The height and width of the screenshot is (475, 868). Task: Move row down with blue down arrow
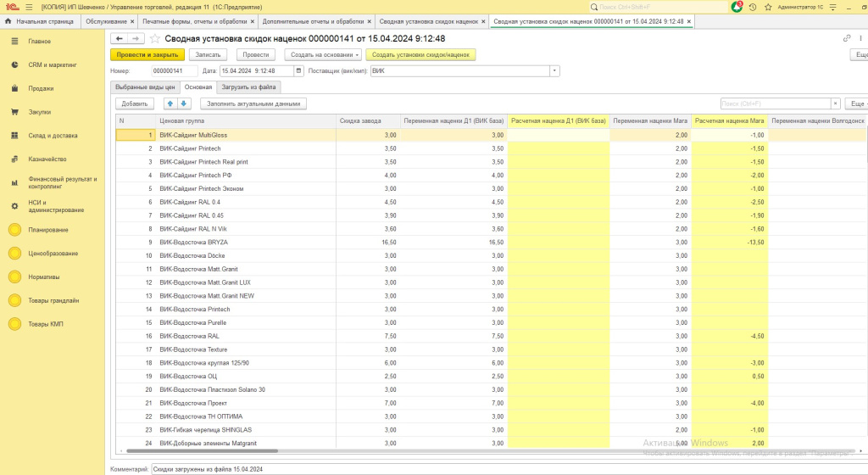[184, 103]
